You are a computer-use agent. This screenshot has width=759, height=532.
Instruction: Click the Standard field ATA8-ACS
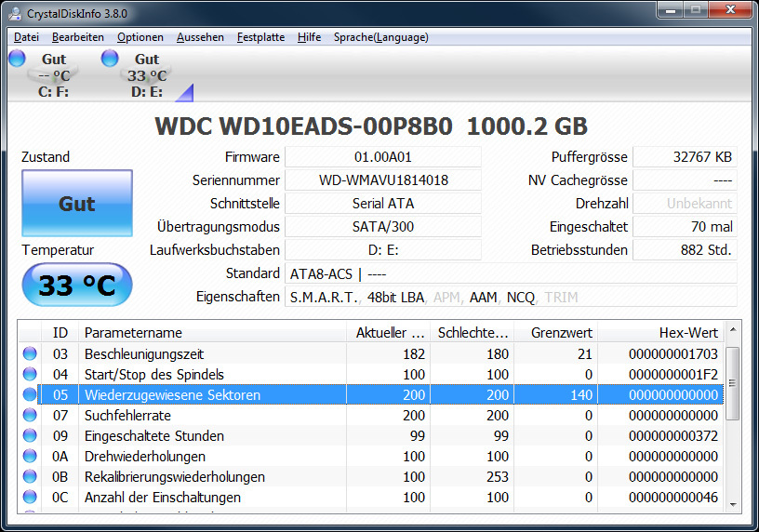point(511,273)
